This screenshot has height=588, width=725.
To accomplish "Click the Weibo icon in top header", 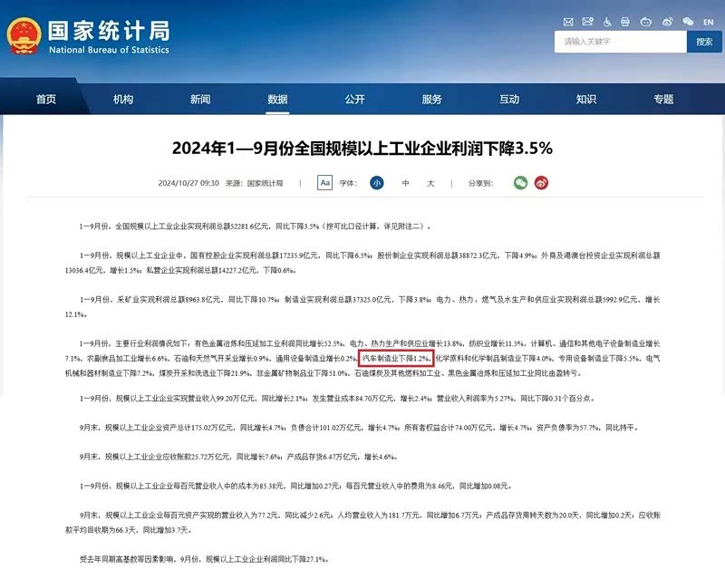I will pos(667,21).
